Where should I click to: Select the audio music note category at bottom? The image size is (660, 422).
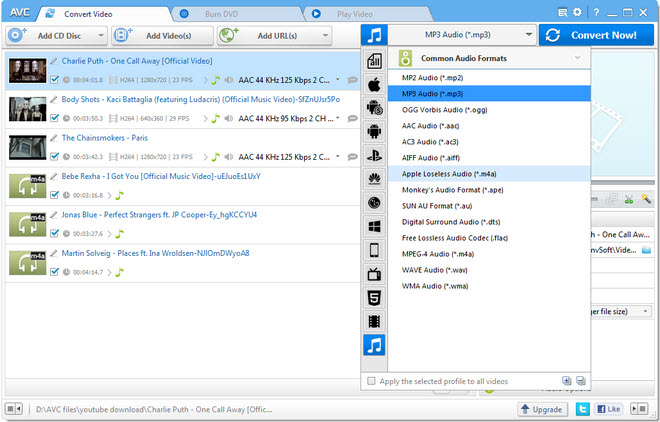[x=374, y=345]
